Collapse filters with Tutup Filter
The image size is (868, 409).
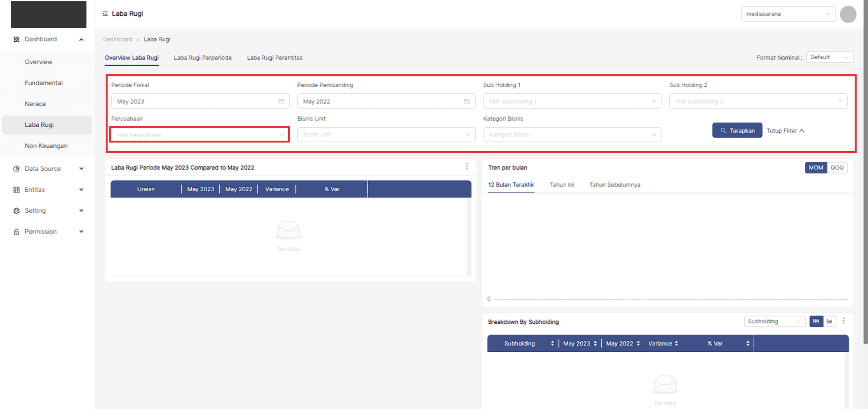[785, 131]
